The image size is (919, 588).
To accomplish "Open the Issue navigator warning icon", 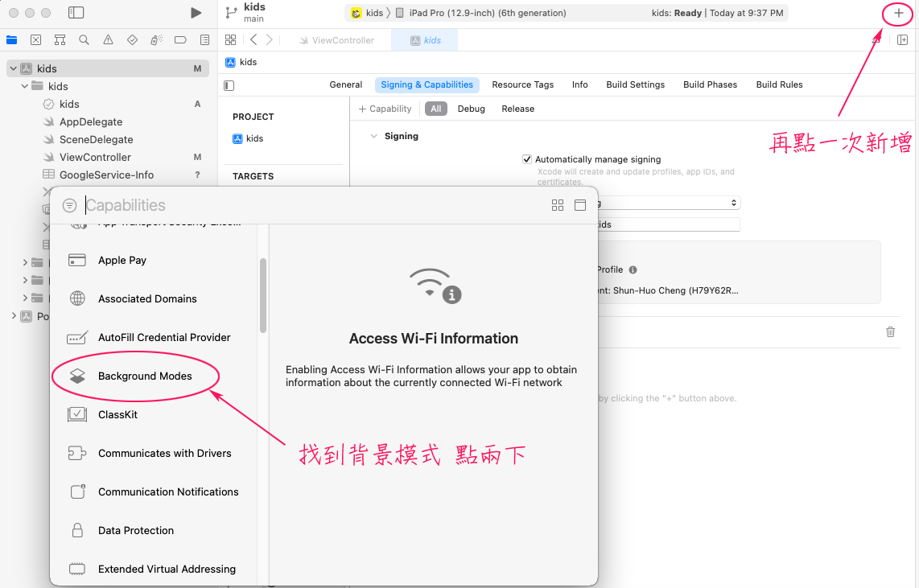I will point(109,40).
